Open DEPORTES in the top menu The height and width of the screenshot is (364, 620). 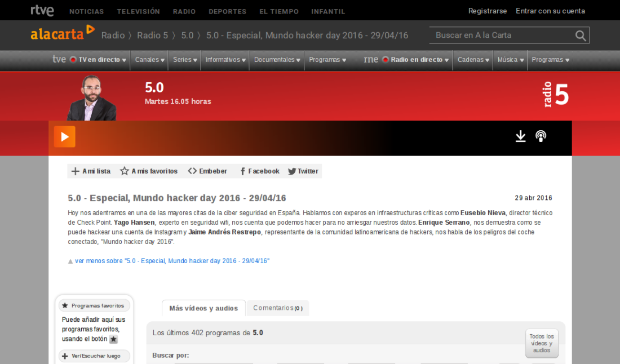click(x=227, y=11)
